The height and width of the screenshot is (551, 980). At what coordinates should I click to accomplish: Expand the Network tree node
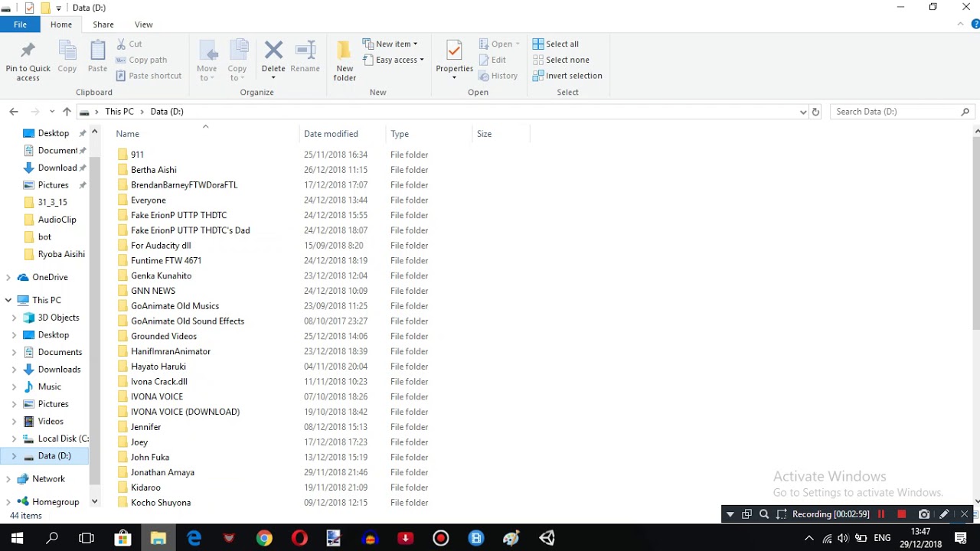pos(8,479)
